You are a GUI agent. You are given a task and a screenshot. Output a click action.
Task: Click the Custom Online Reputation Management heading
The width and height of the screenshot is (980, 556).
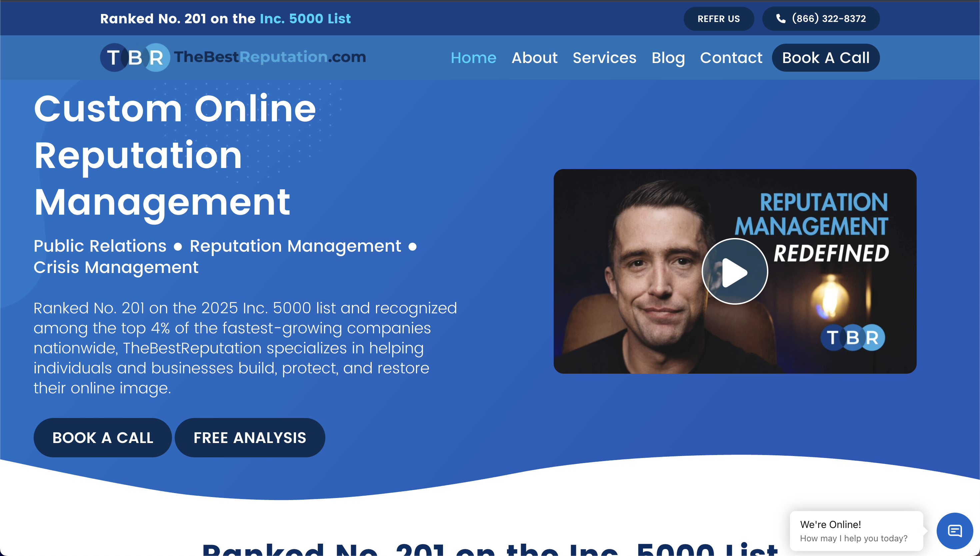175,155
